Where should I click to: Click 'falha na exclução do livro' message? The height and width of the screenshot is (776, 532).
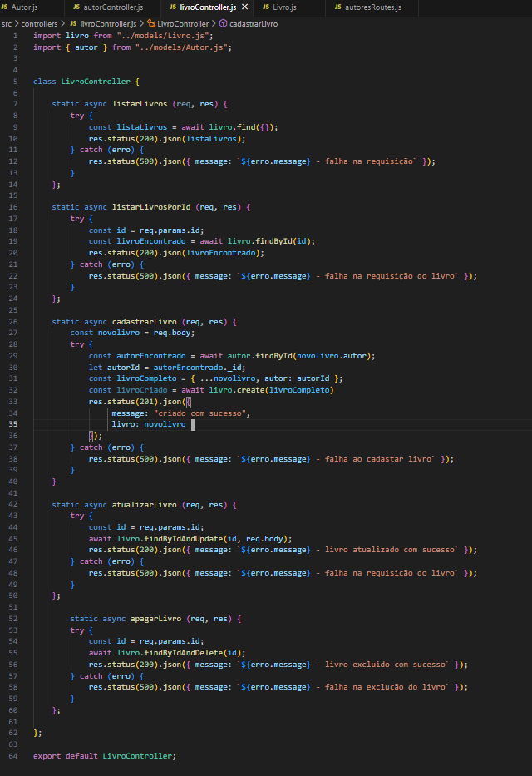point(385,687)
